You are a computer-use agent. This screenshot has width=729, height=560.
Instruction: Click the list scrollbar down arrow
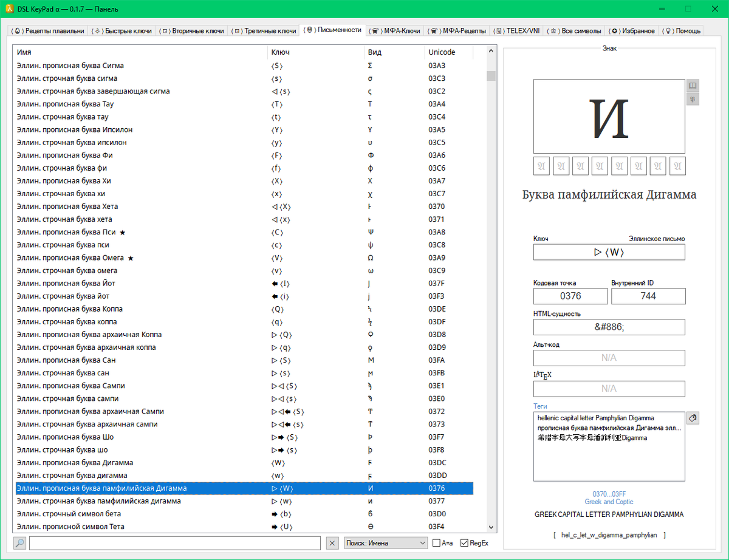[491, 527]
